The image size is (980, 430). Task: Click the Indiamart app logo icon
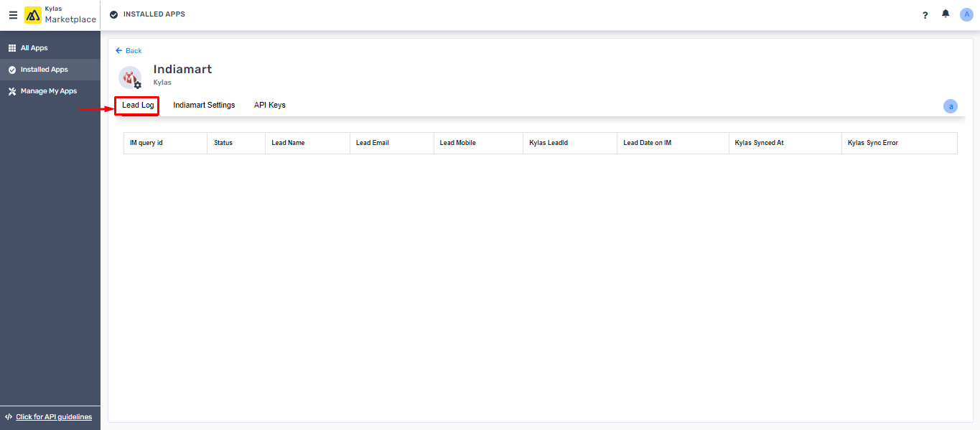point(130,78)
